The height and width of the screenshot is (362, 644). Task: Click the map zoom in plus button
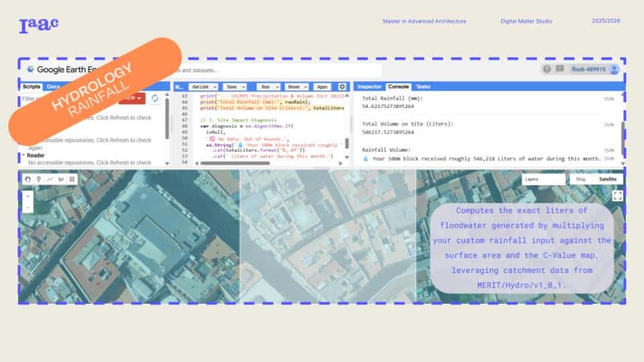(28, 196)
